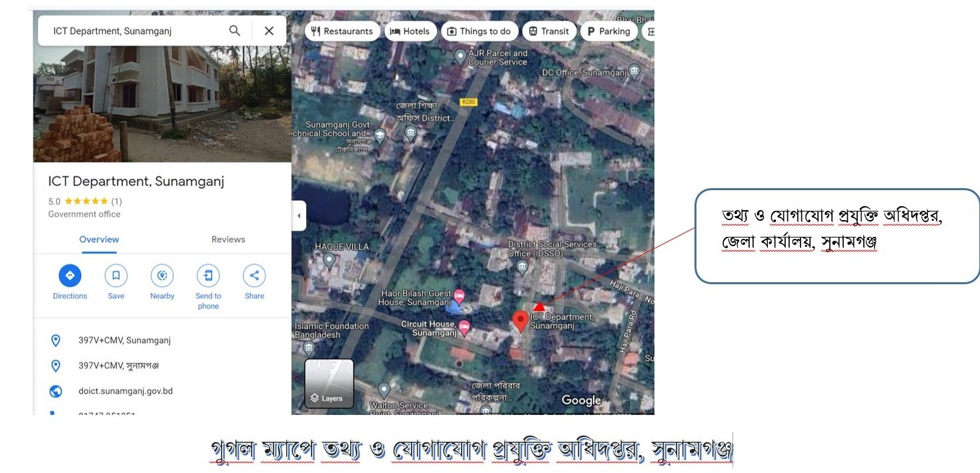Viewport: 980px width, 473px height.
Task: Click the HAQUE VILLA map marker
Action: tap(328, 259)
